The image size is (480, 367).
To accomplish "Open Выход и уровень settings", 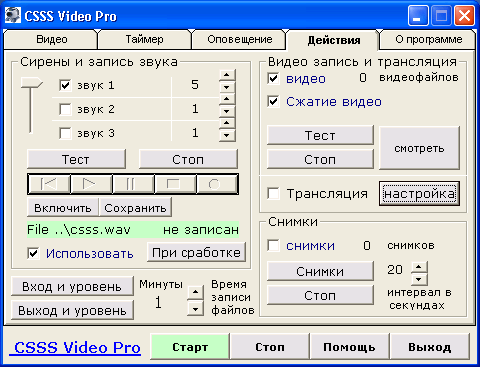I will pos(72,310).
